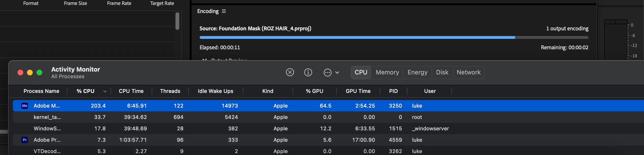Click the _windowserver user cell

pos(430,128)
